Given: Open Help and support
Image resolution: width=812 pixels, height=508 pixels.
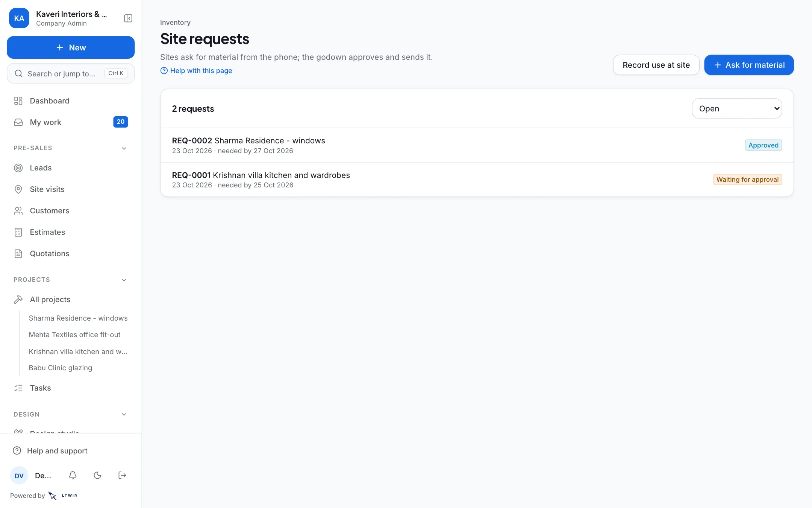Looking at the screenshot, I should click(x=71, y=451).
